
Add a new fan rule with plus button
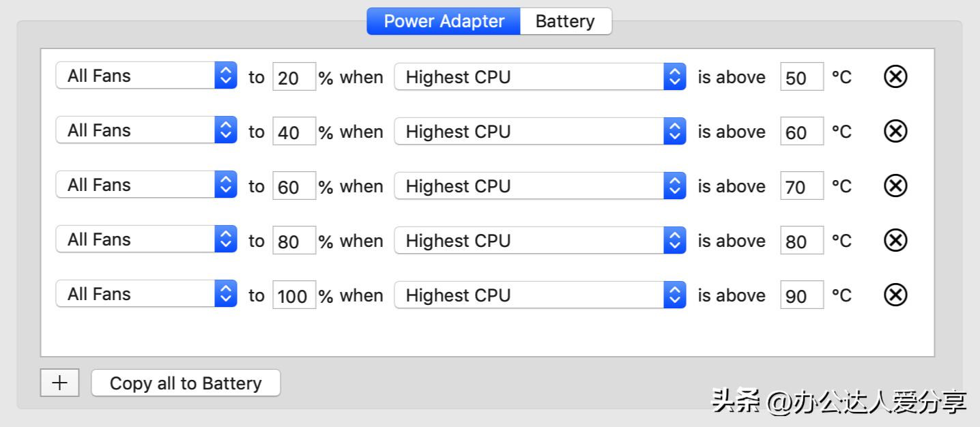pyautogui.click(x=59, y=383)
